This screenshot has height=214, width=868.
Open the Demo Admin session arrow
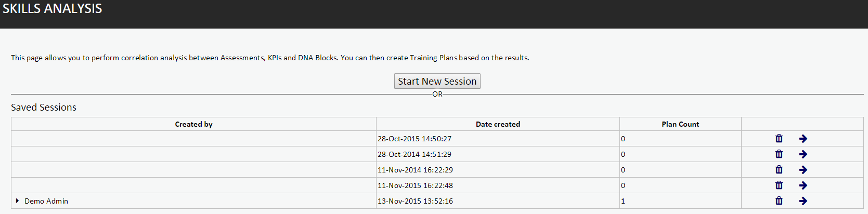coord(803,200)
